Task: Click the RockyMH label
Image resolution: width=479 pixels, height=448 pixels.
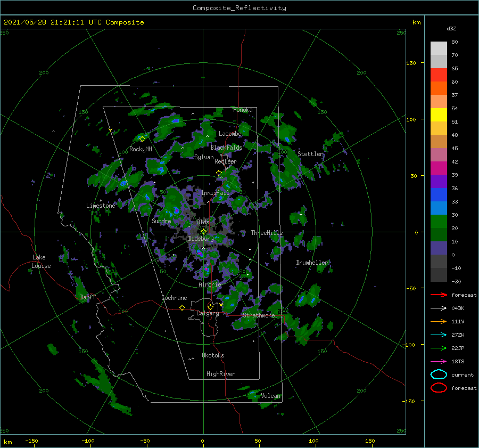Action: pos(141,149)
